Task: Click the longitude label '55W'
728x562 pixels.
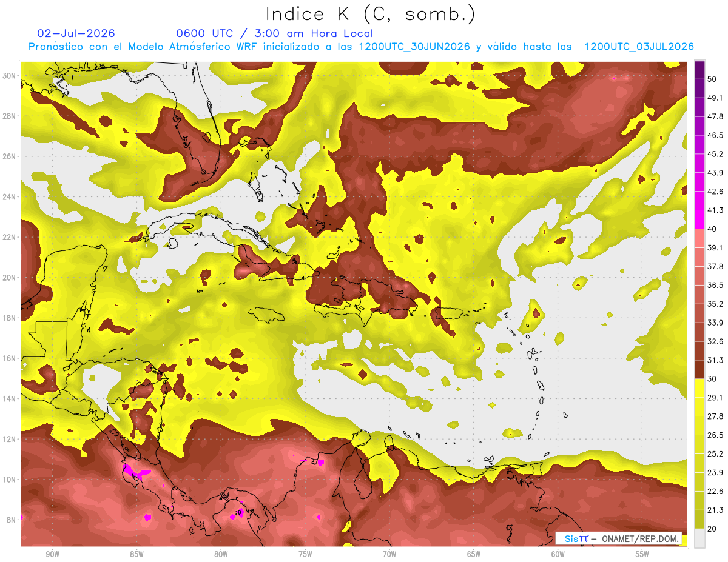Action: click(642, 555)
